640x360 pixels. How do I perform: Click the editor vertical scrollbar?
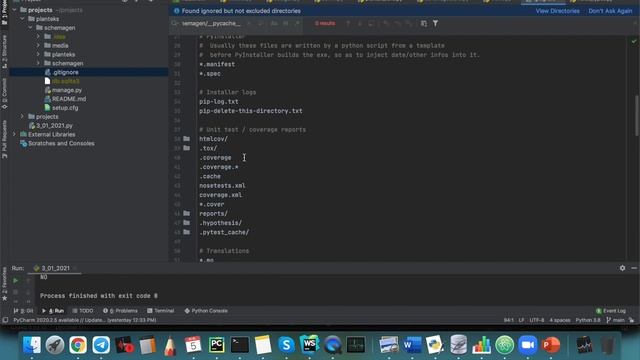(x=636, y=116)
